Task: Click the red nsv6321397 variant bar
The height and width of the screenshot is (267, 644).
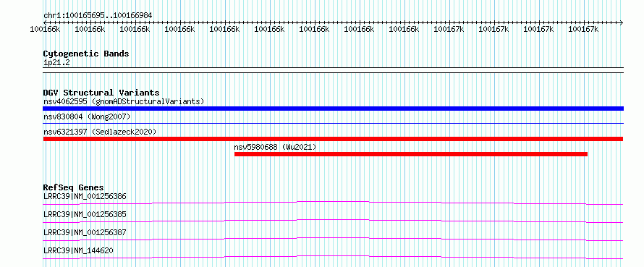Action: click(x=333, y=139)
